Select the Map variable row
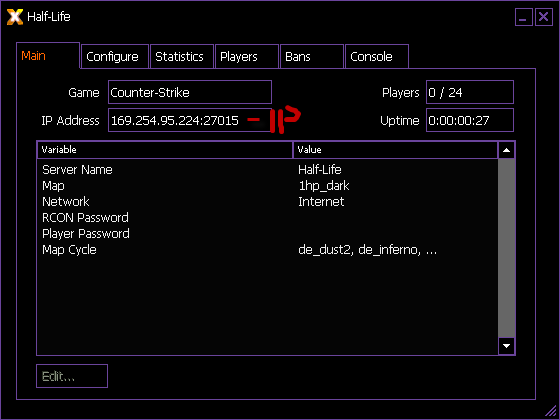This screenshot has height=420, width=560. (x=267, y=185)
